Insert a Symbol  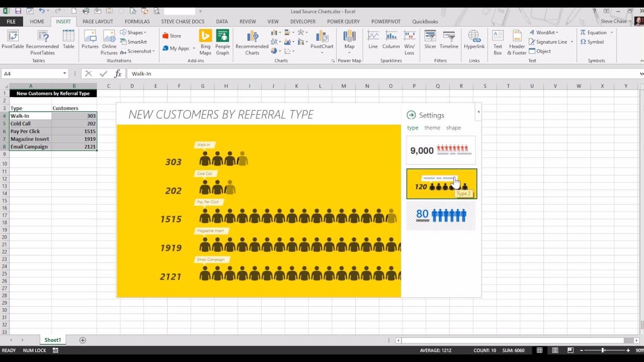click(592, 42)
